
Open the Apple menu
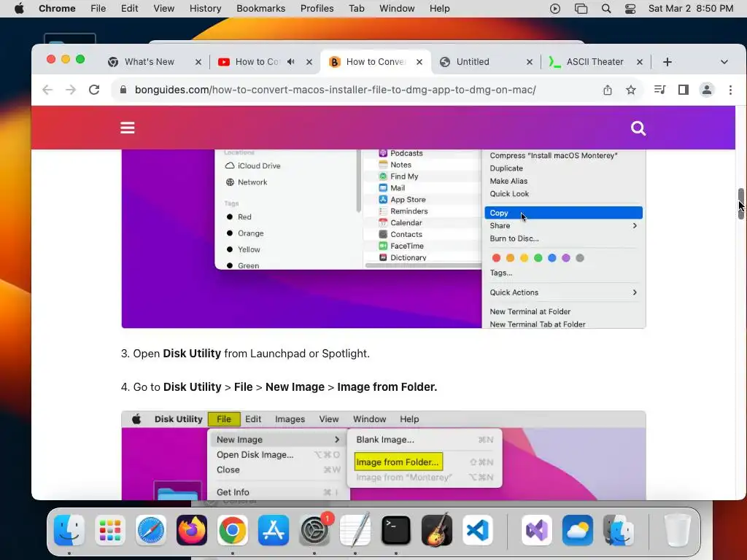(19, 9)
